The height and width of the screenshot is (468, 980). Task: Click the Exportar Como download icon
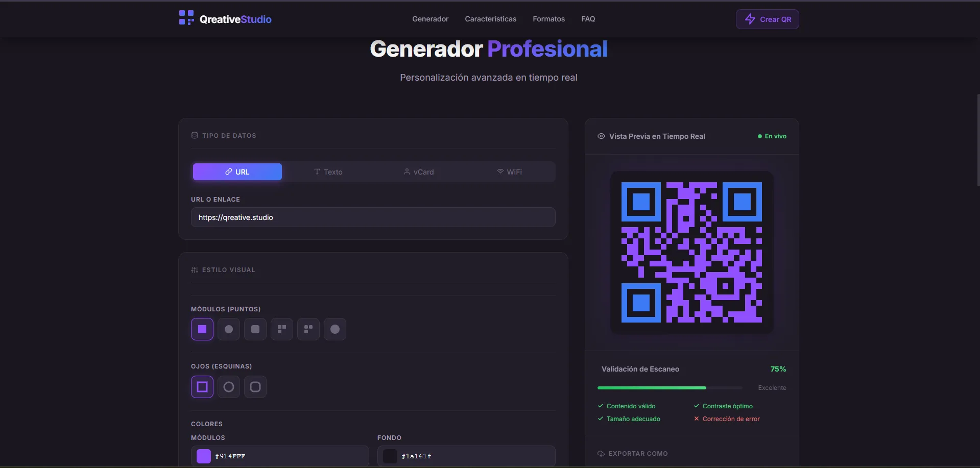pyautogui.click(x=601, y=454)
